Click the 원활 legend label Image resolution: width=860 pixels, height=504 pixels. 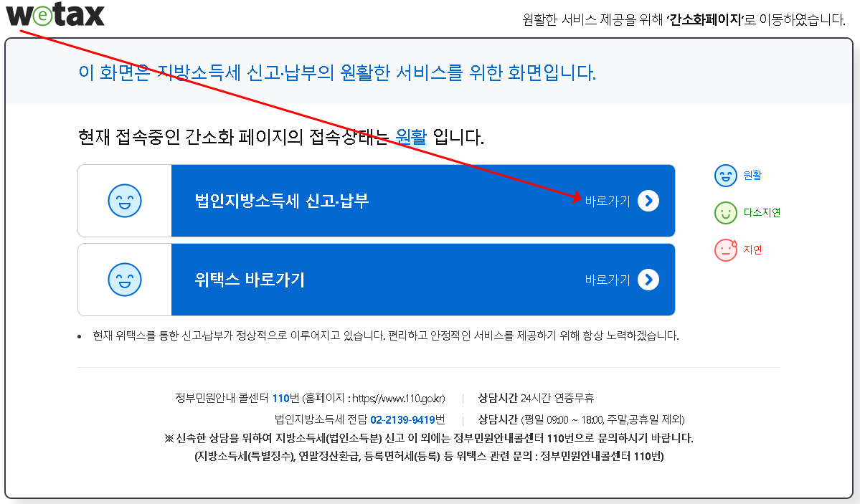(x=752, y=175)
